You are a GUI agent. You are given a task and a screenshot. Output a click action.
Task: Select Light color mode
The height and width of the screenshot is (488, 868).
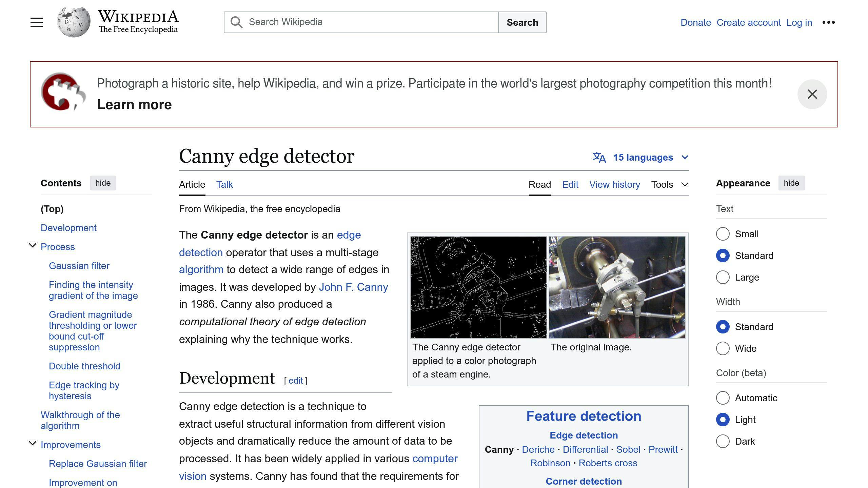[723, 420]
